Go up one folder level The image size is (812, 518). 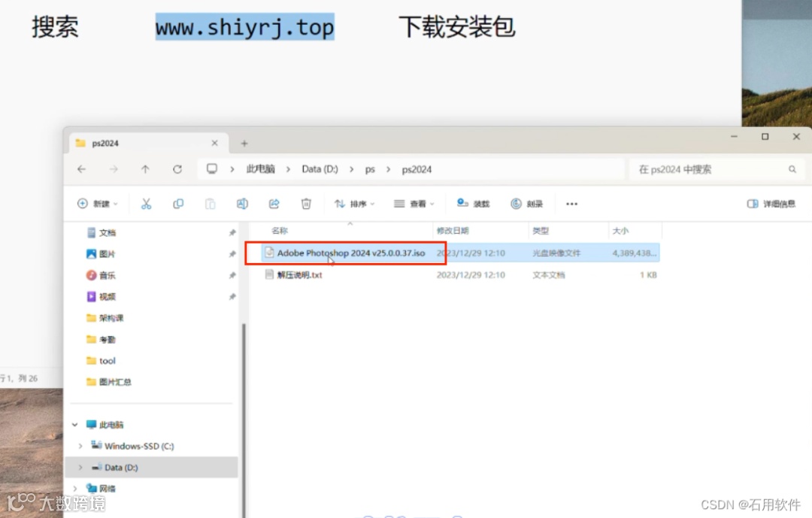point(145,169)
